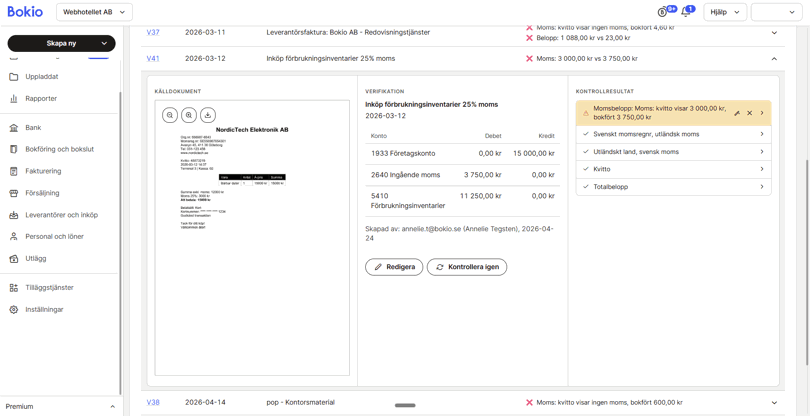
Task: Open the Bank section in sidebar
Action: 33,128
